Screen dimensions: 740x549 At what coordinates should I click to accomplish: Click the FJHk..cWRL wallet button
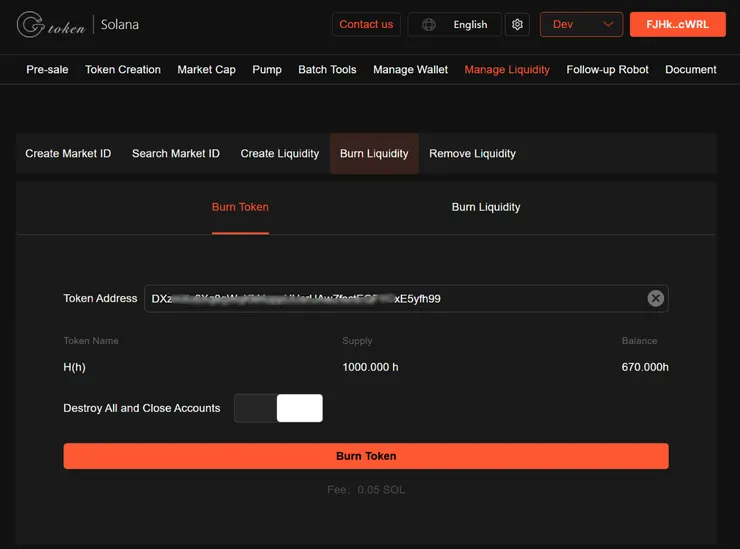coord(677,25)
